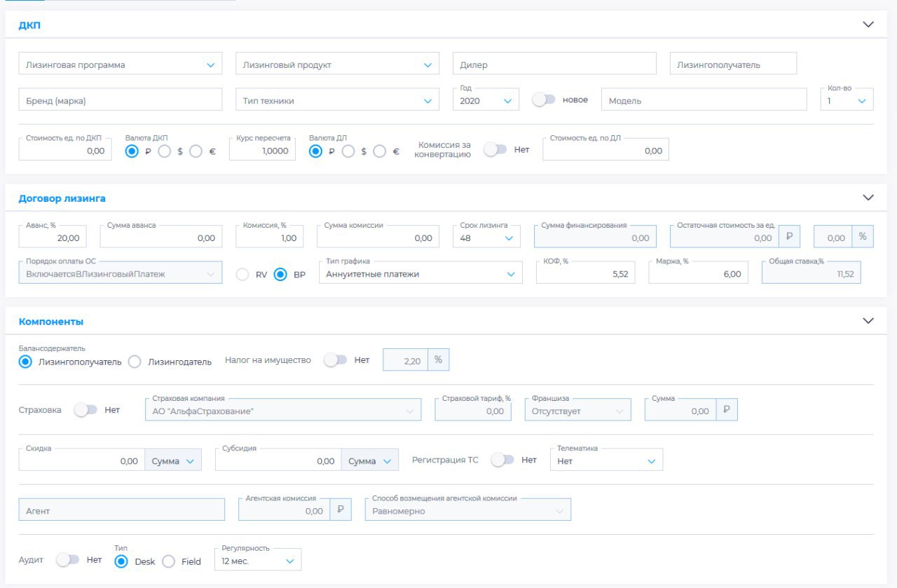Open the Страховая компания dropdown

[x=283, y=411]
